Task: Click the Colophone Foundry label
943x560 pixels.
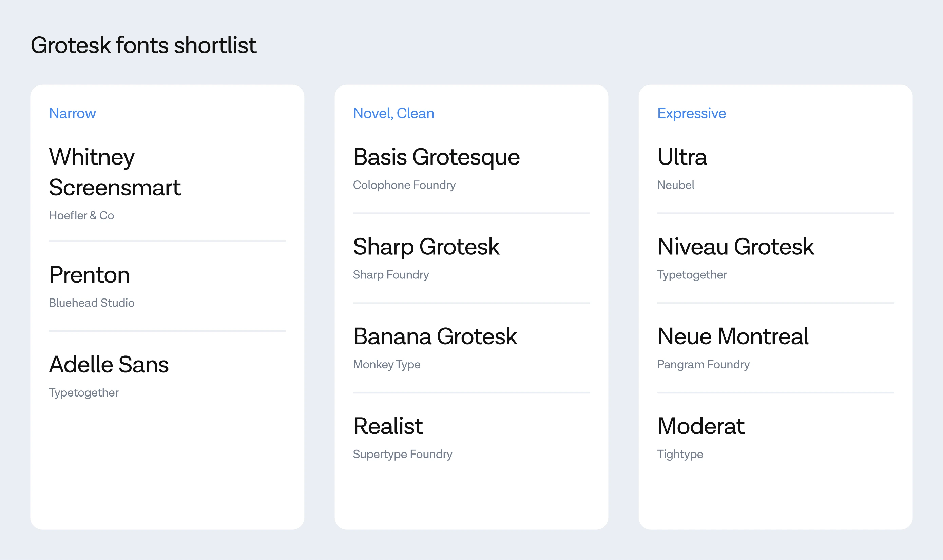Action: click(x=404, y=185)
